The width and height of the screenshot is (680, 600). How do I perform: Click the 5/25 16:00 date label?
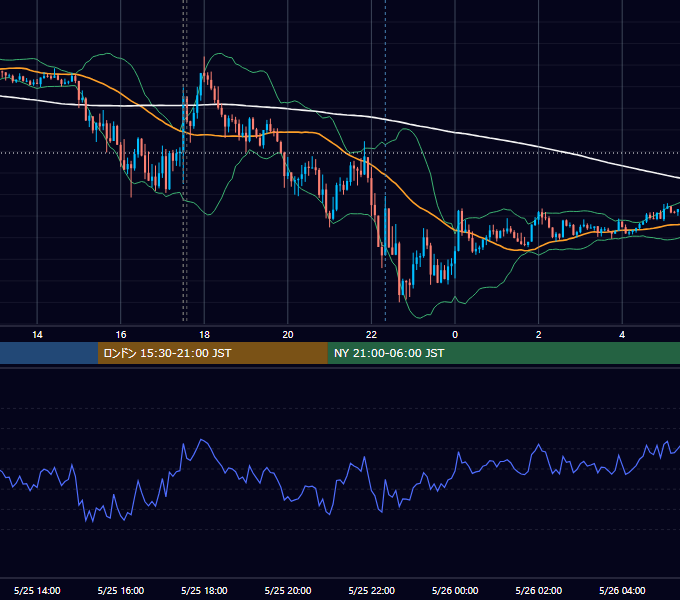pos(121,590)
